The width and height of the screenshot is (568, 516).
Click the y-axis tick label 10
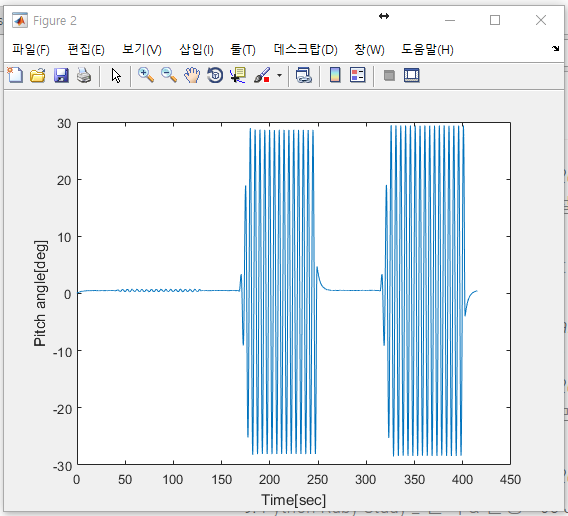(x=64, y=238)
